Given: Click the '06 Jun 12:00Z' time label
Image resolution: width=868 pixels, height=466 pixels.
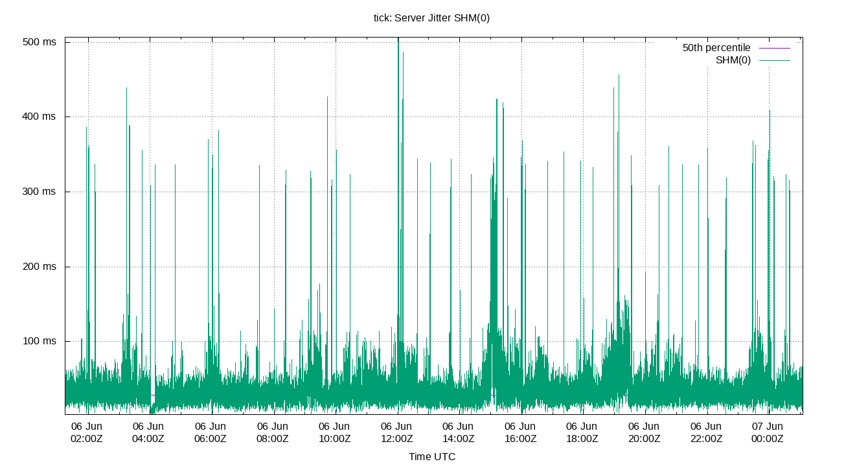Looking at the screenshot, I should tap(396, 432).
